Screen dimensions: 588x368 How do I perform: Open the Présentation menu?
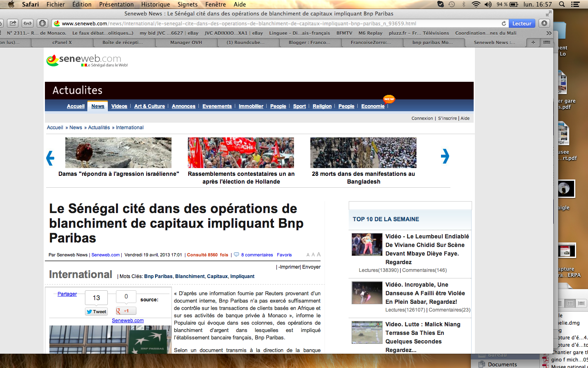[116, 4]
